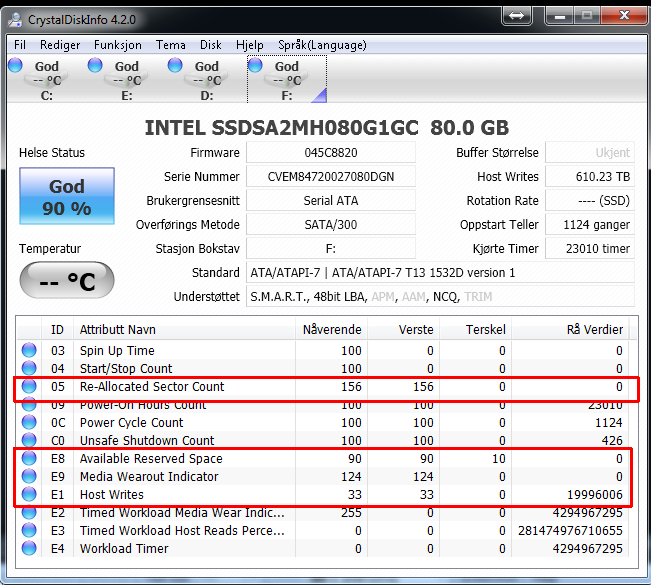
Task: Select the Available Reserved Space row name
Action: [x=151, y=459]
